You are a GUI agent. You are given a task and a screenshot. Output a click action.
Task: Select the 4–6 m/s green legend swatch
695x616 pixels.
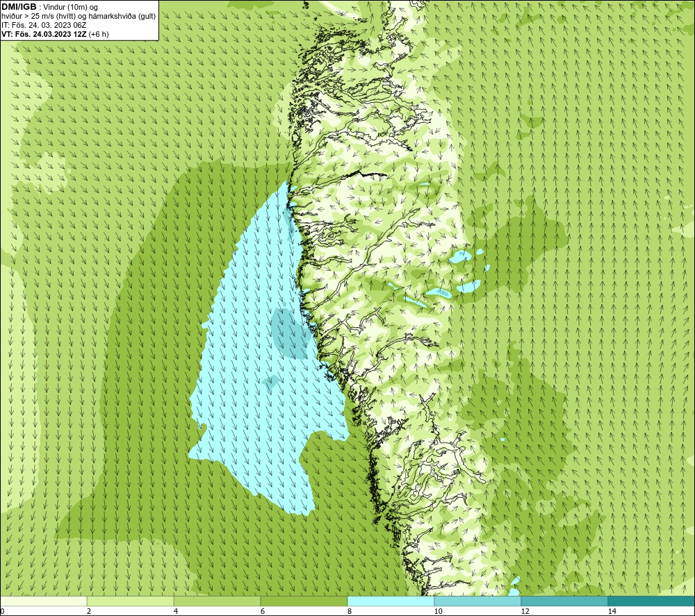click(x=217, y=601)
